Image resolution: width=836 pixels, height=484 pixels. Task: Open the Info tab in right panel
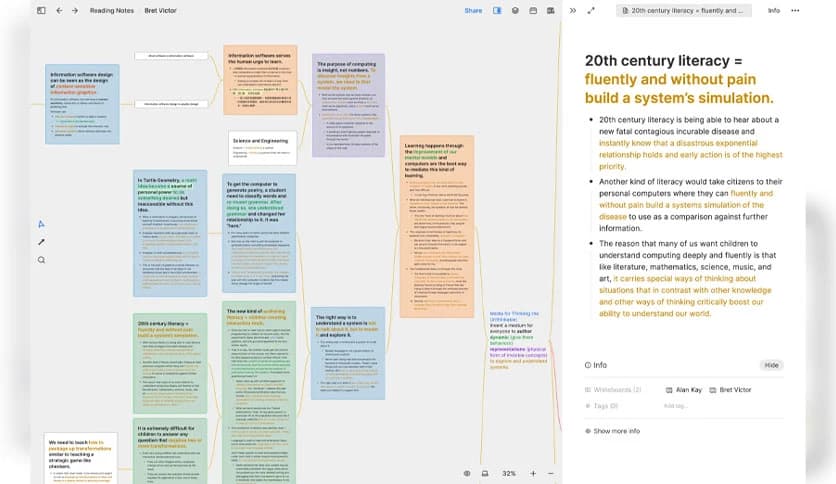[773, 11]
